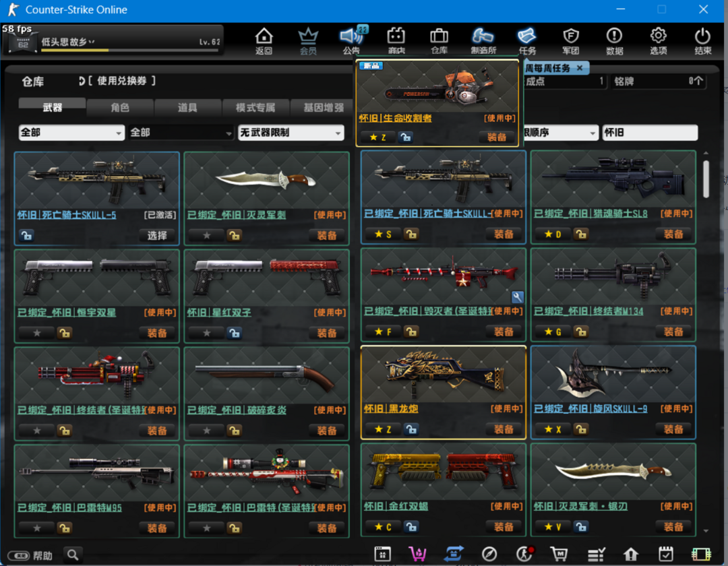The width and height of the screenshot is (728, 566).
Task: Switch to the 角色 characters tab
Action: (120, 107)
